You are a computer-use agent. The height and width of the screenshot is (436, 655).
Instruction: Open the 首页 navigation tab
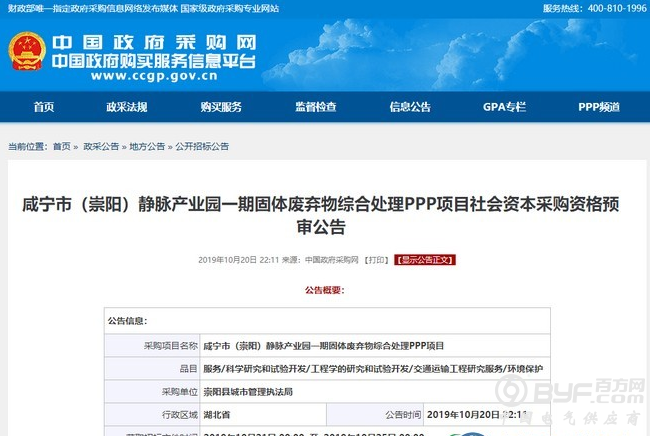point(44,107)
